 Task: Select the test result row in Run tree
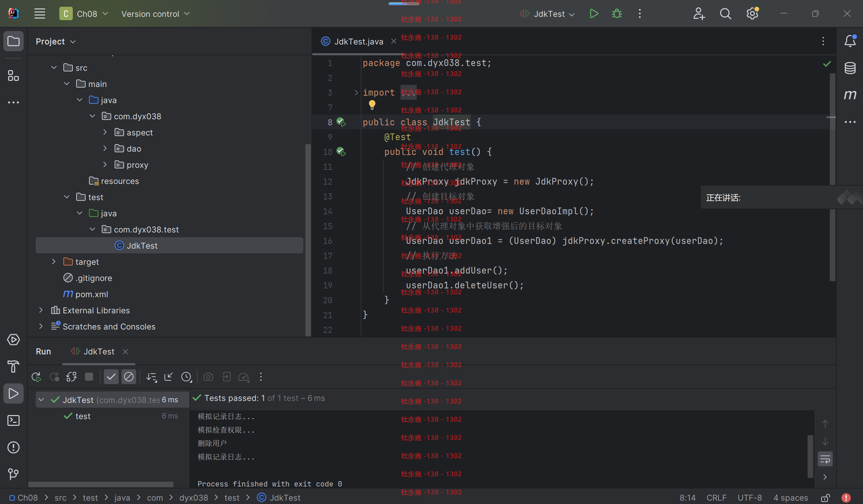(x=113, y=416)
